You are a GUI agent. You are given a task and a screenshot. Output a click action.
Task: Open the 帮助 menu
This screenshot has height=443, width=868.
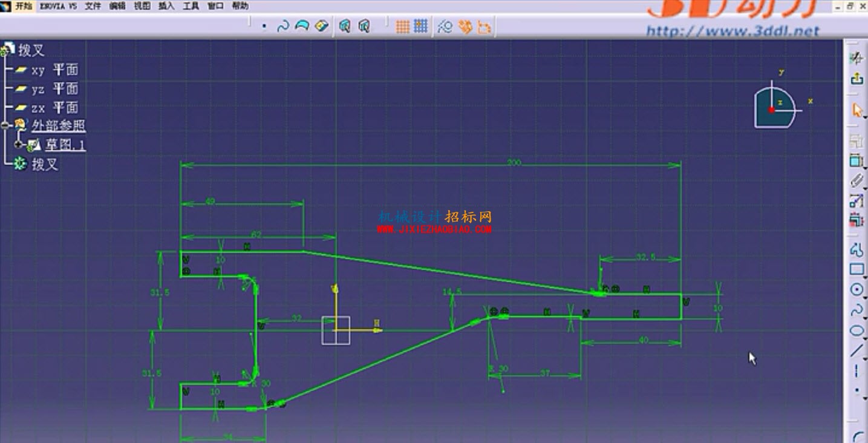(240, 6)
